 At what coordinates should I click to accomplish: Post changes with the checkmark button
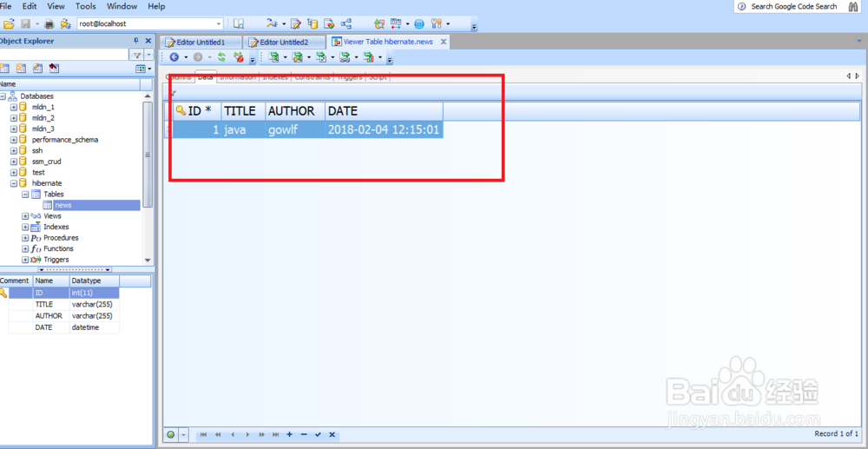319,434
